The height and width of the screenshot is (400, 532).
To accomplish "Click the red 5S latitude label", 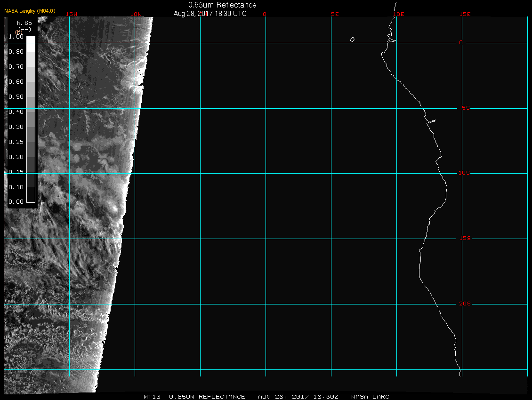I will click(x=465, y=108).
